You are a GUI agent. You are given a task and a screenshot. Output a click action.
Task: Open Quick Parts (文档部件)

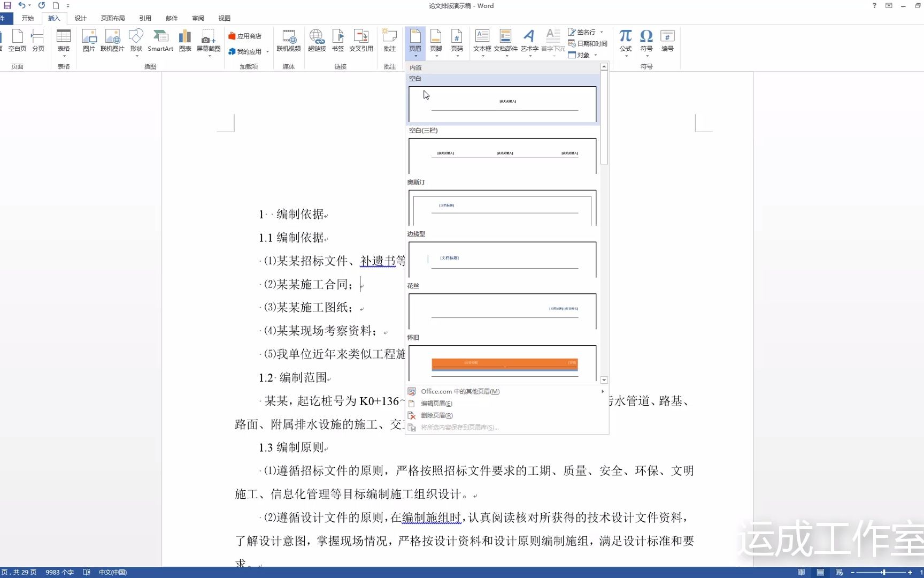pyautogui.click(x=505, y=43)
